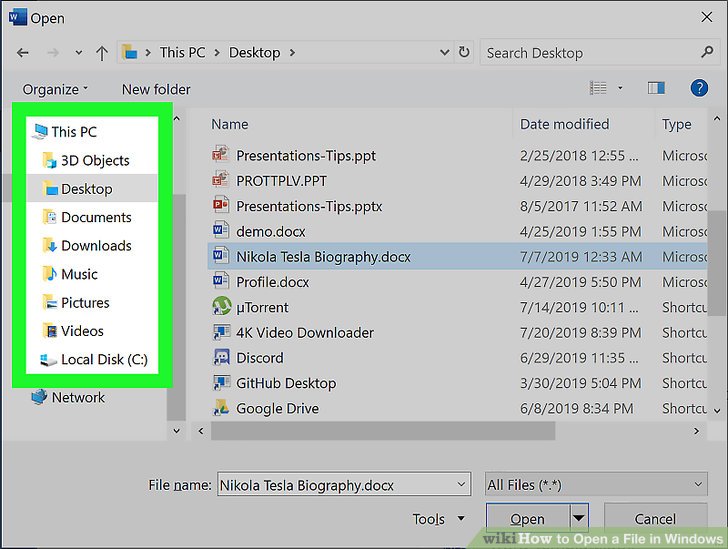Sort files by Name column
Screen dimensions: 728x549
pyautogui.click(x=229, y=124)
